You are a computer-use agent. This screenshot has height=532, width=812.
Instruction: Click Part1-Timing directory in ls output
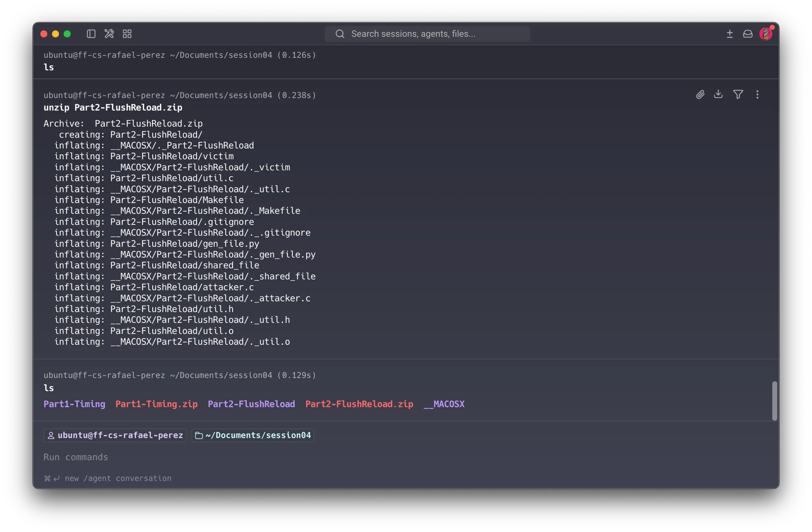coord(74,404)
